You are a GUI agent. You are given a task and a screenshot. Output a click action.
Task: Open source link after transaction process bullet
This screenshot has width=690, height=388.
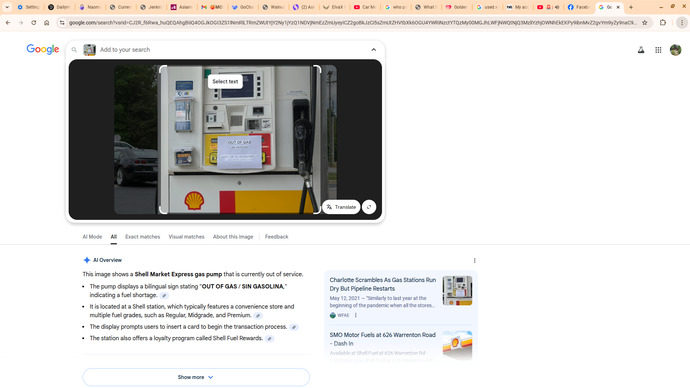(x=294, y=327)
